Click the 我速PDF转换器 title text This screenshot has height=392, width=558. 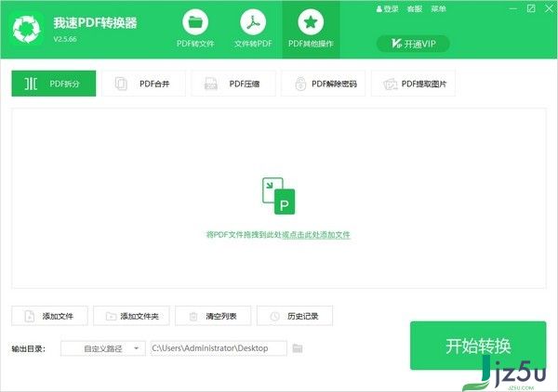pyautogui.click(x=96, y=22)
